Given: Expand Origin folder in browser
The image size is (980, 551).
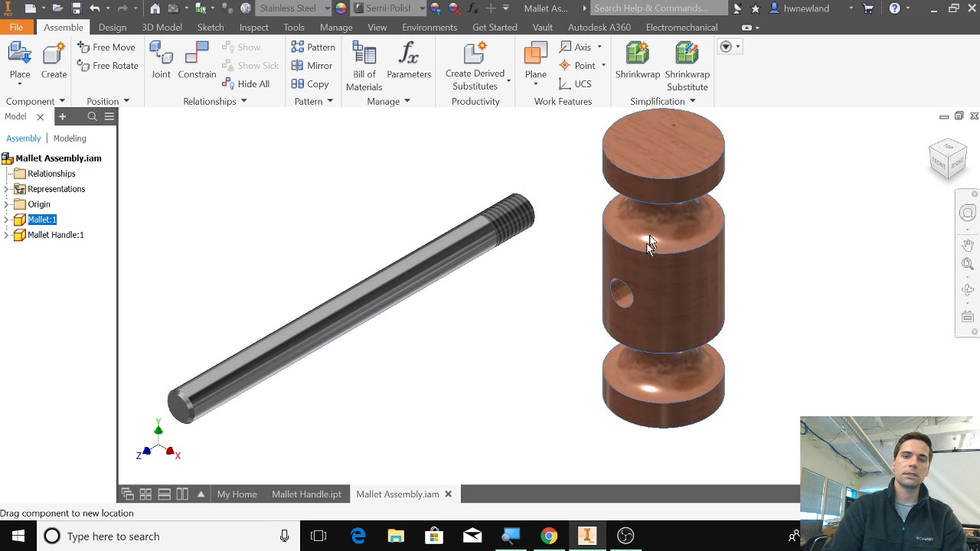Looking at the screenshot, I should tap(7, 204).
